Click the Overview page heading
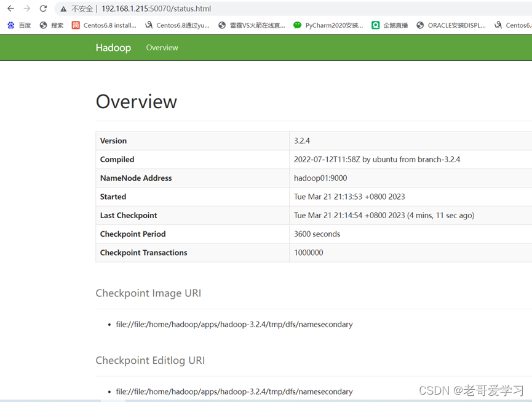This screenshot has width=532, height=402. coord(137,101)
